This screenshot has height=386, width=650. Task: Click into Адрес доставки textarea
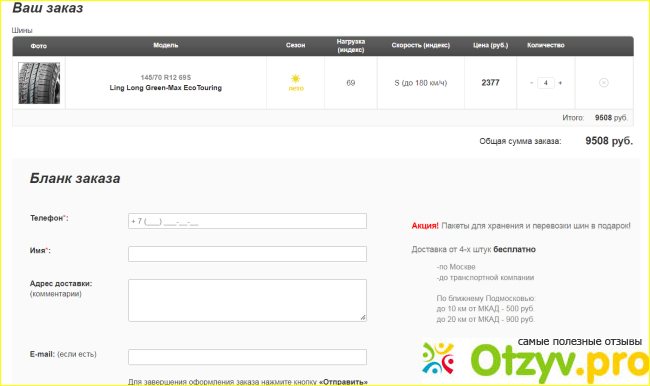247,300
